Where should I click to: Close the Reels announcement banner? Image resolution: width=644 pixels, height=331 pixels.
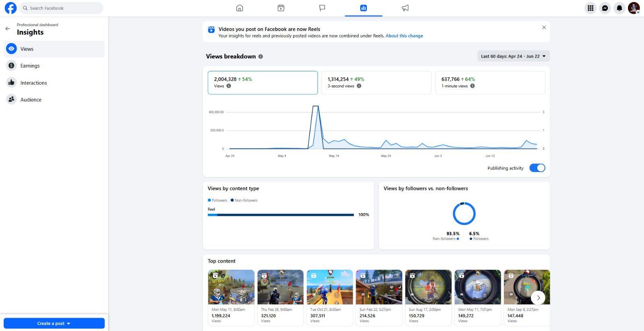pyautogui.click(x=544, y=27)
